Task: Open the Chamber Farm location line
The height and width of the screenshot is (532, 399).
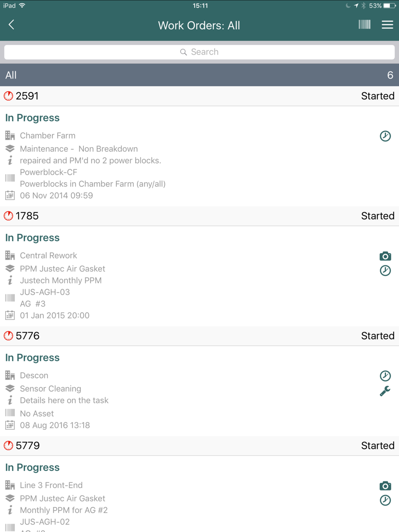Action: pyautogui.click(x=47, y=136)
